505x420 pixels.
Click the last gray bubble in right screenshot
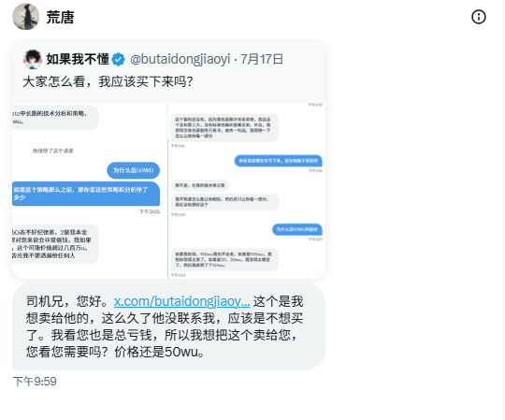point(224,260)
